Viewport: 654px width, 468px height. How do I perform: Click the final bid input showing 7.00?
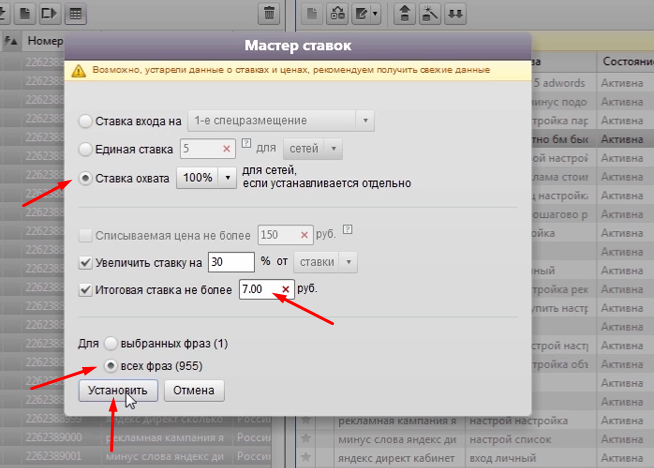tap(267, 289)
